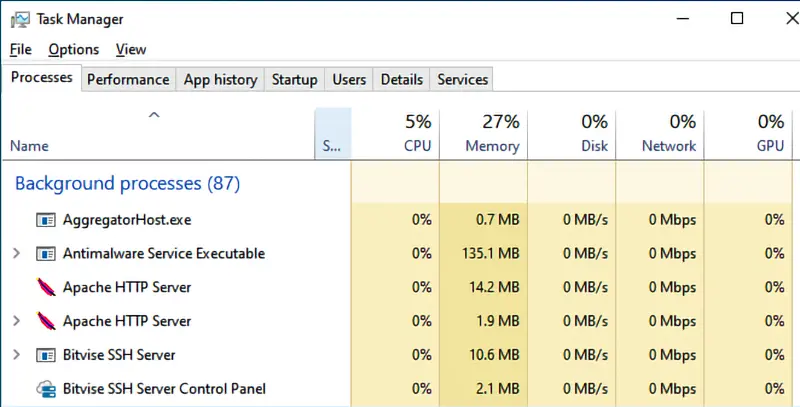The height and width of the screenshot is (407, 800).
Task: Switch to the App history tab
Action: tap(220, 80)
